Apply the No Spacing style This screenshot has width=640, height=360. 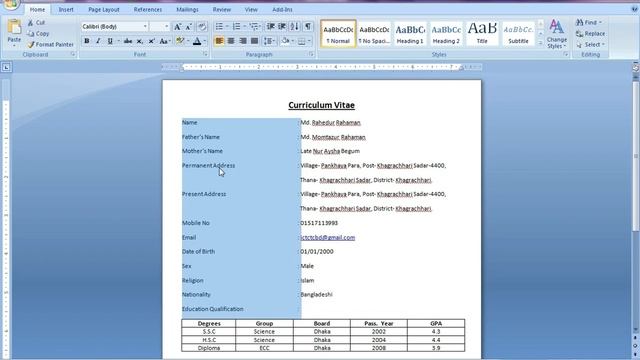374,33
